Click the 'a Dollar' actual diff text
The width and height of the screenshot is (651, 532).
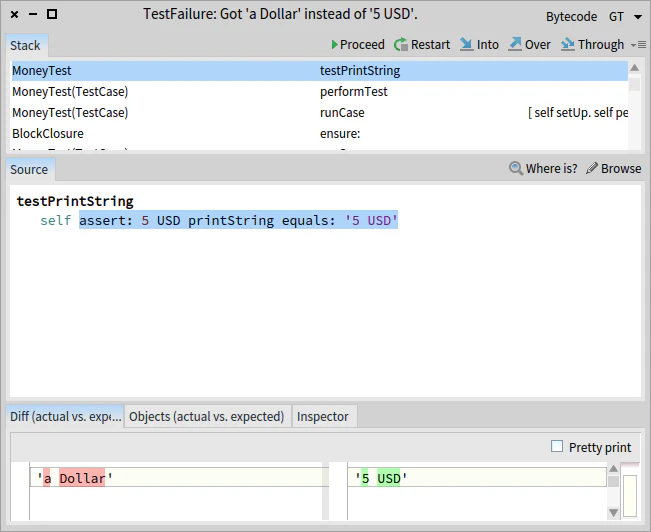pos(75,478)
